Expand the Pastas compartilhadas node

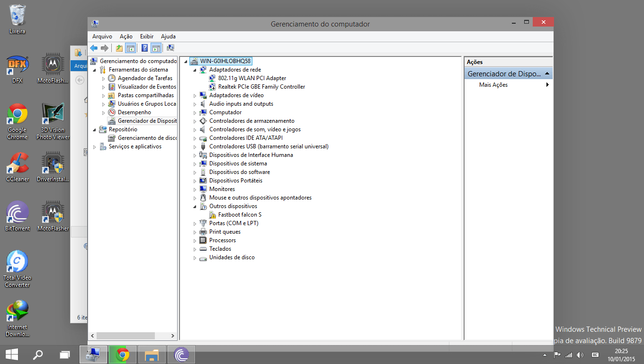pyautogui.click(x=104, y=95)
